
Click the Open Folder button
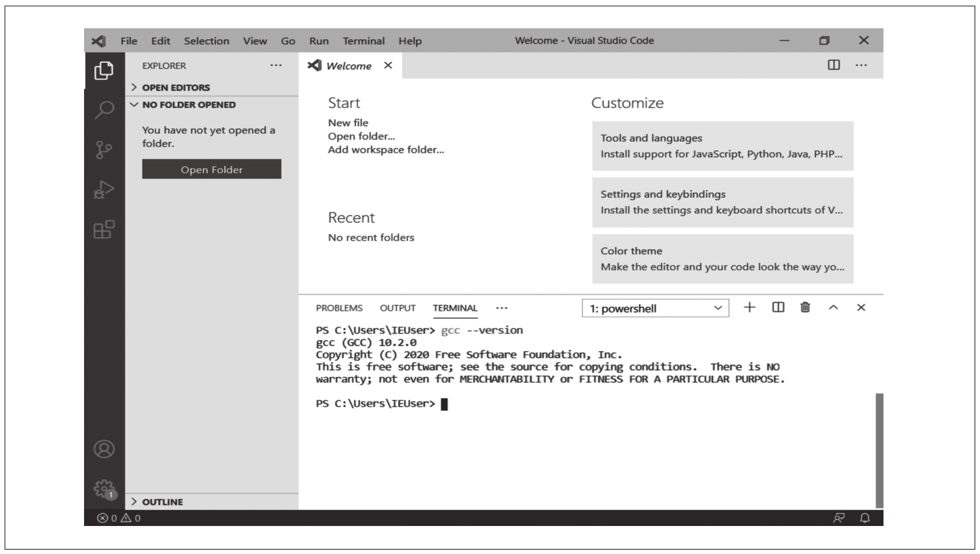coord(212,169)
